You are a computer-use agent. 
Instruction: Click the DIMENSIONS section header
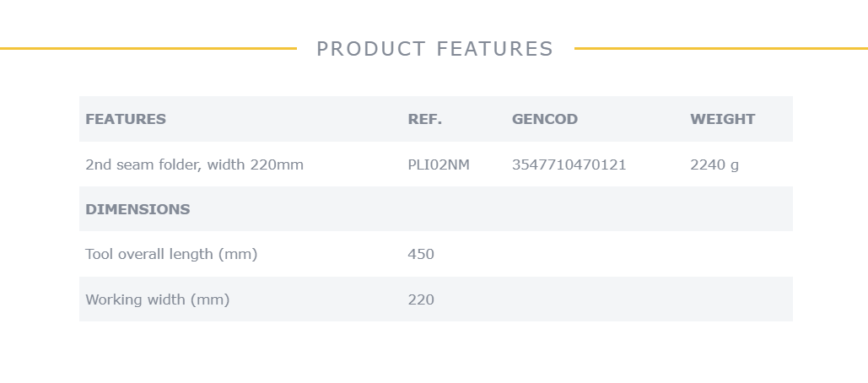click(137, 209)
